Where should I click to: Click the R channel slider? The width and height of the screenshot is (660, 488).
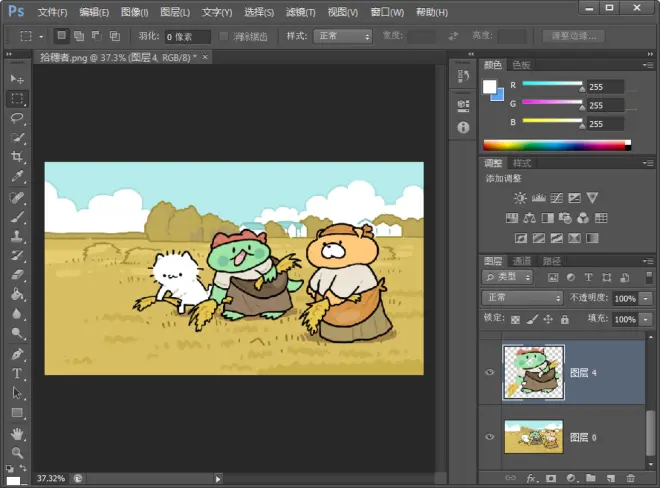tap(552, 84)
